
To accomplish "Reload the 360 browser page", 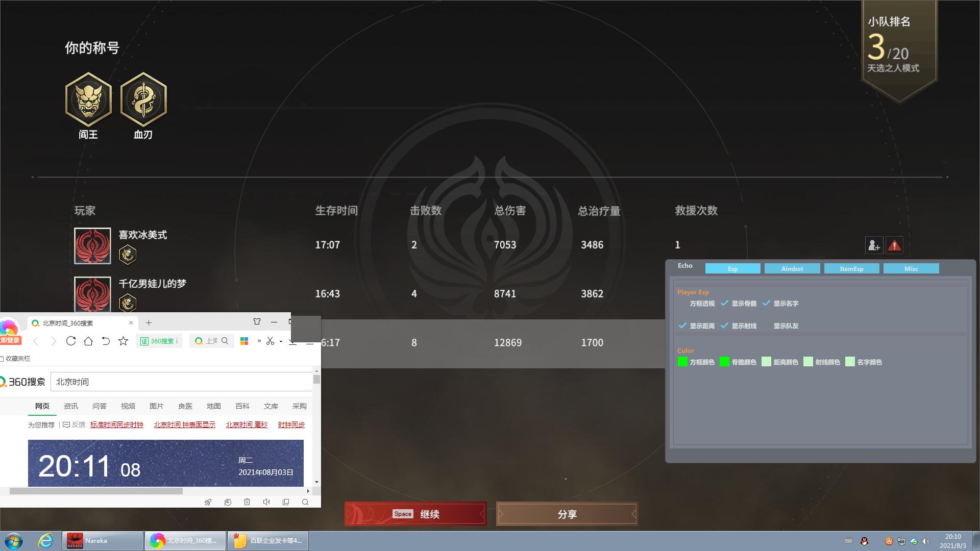I will click(71, 341).
